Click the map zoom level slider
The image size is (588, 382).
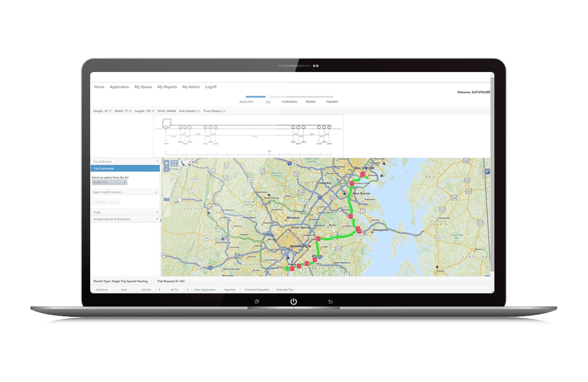pos(166,199)
